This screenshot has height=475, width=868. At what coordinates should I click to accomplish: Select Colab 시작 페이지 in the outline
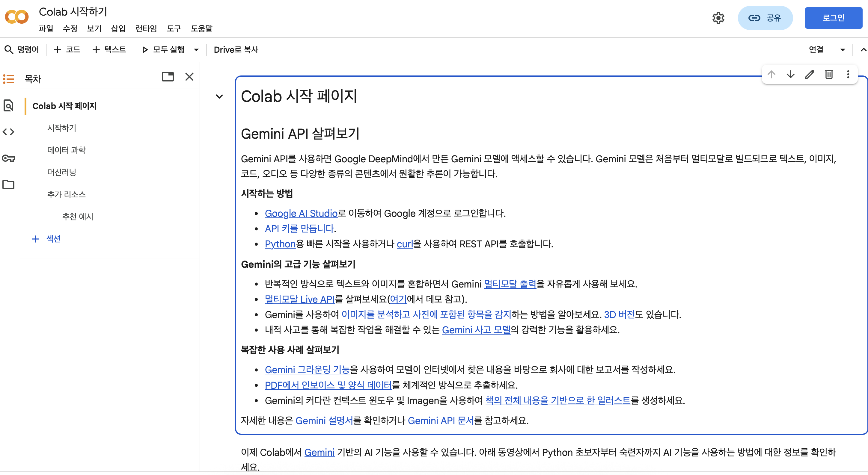click(x=64, y=106)
